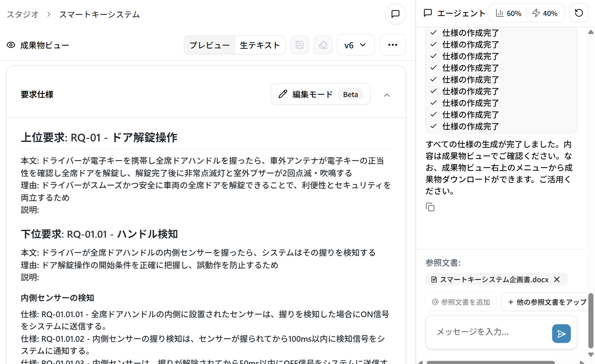Copy the agent's completion message
The width and height of the screenshot is (595, 364).
click(430, 207)
